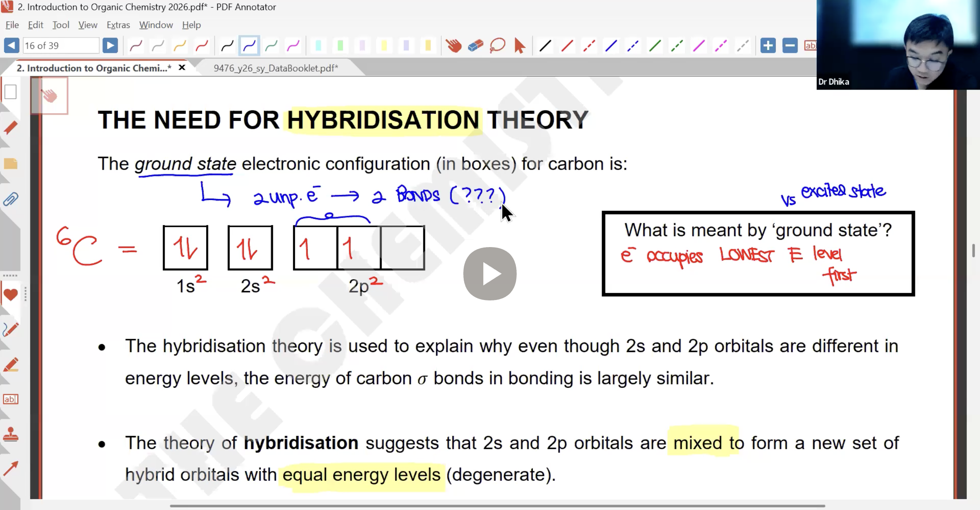Screen dimensions: 980x510
Task: Select the highlighted blue pen
Action: click(x=249, y=46)
